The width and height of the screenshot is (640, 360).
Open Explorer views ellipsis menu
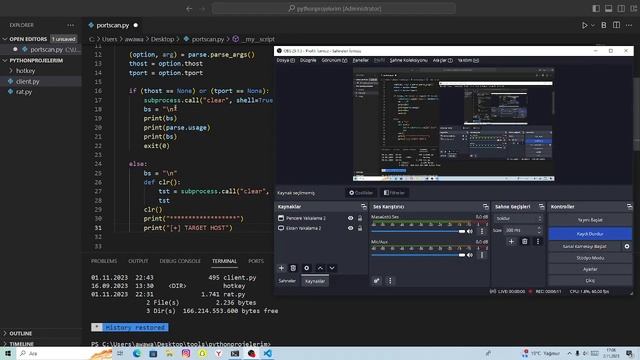tap(71, 25)
